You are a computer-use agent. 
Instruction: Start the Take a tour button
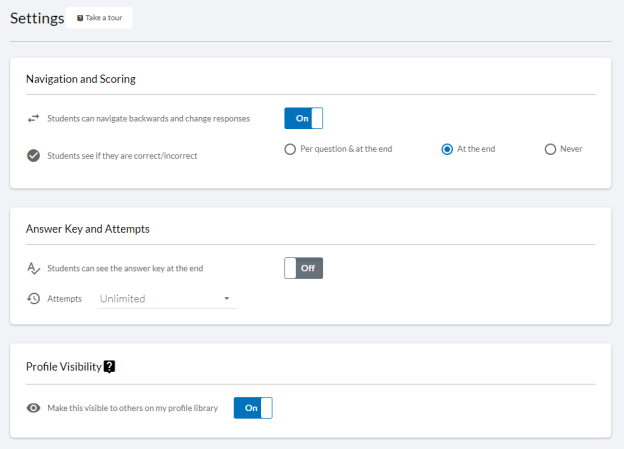[99, 18]
